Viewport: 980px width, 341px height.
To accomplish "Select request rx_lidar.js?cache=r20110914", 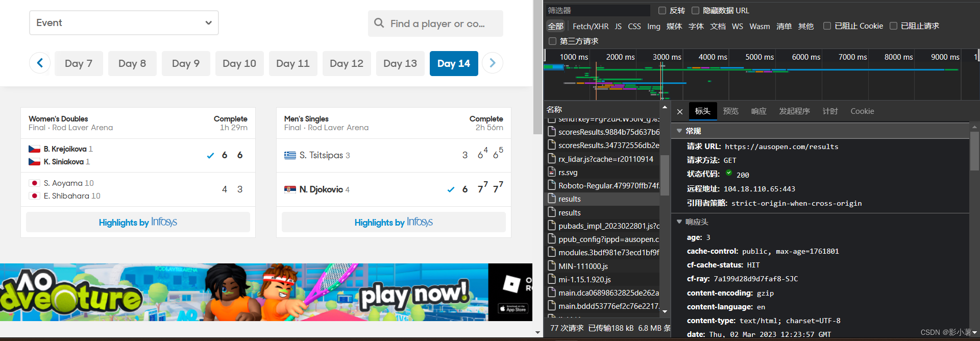I will (603, 159).
